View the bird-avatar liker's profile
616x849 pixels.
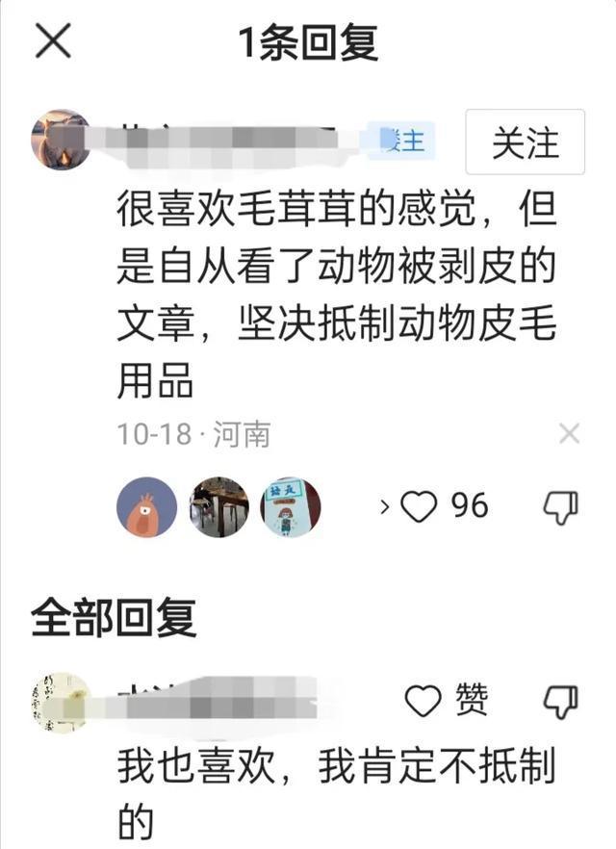click(146, 506)
